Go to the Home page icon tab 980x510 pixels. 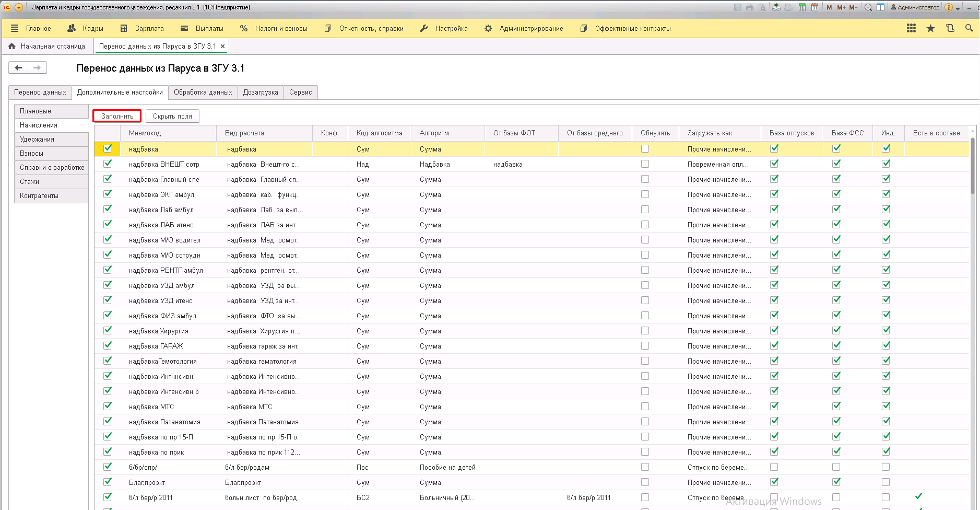[47, 47]
